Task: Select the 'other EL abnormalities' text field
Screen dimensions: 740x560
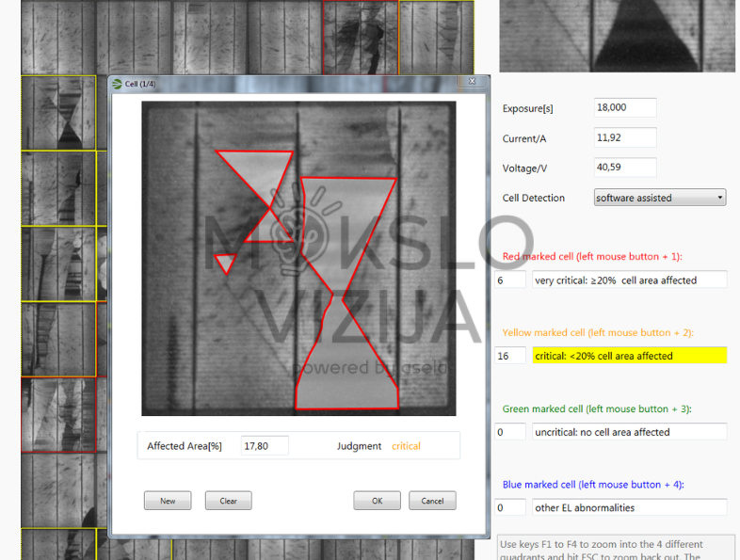Action: click(x=629, y=507)
